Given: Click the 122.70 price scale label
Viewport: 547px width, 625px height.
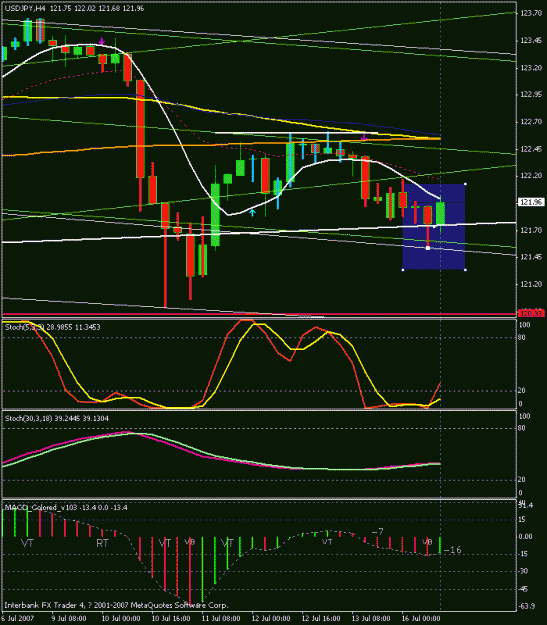Looking at the screenshot, I should pyautogui.click(x=531, y=122).
